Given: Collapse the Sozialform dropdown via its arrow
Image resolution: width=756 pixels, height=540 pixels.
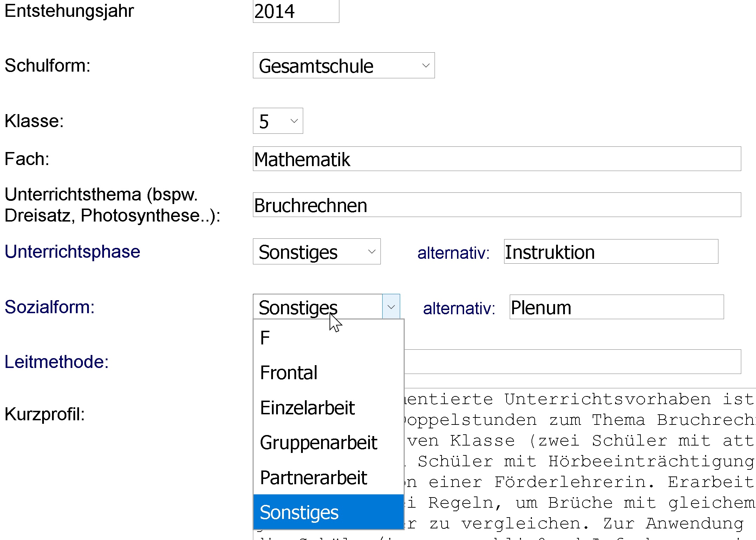Looking at the screenshot, I should coord(391,307).
